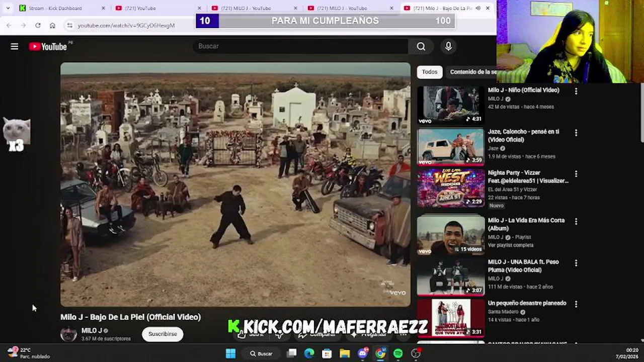The width and height of the screenshot is (644, 362).
Task: Open Santa Madero channel link
Action: (503, 312)
